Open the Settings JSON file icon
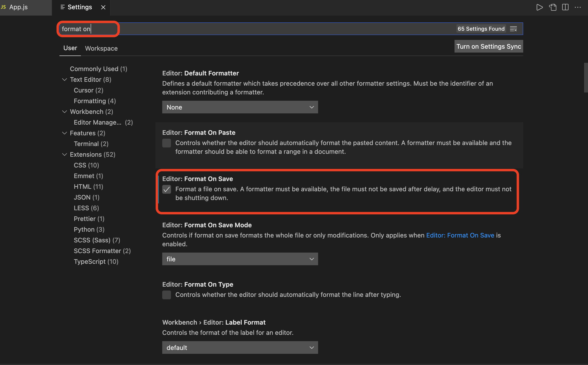Screen dimensions: 588x365 [552, 7]
